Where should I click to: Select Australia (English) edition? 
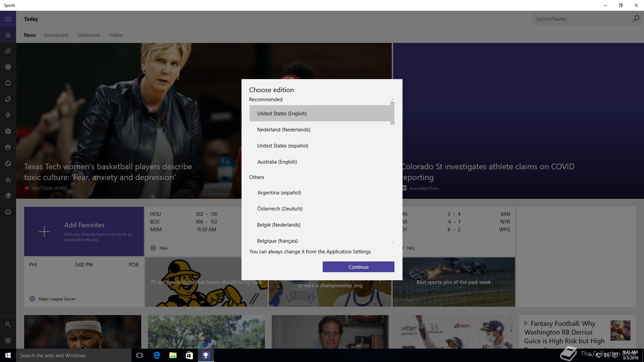(x=320, y=162)
